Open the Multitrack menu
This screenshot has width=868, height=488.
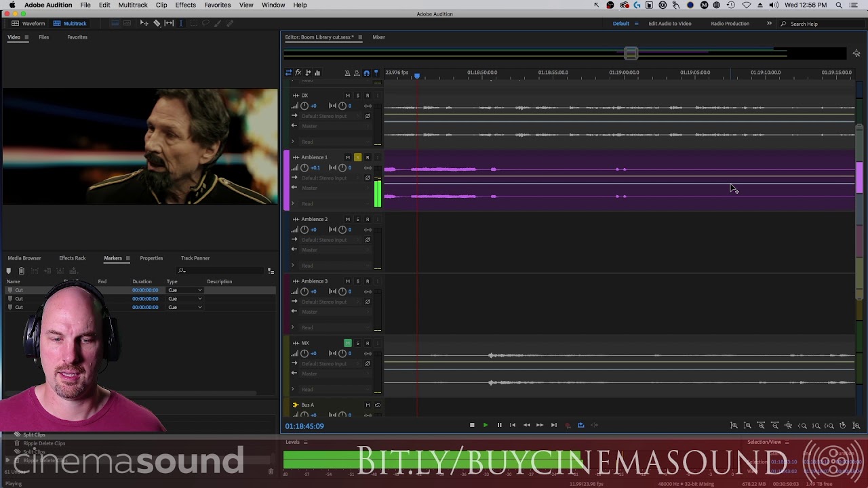coord(133,5)
